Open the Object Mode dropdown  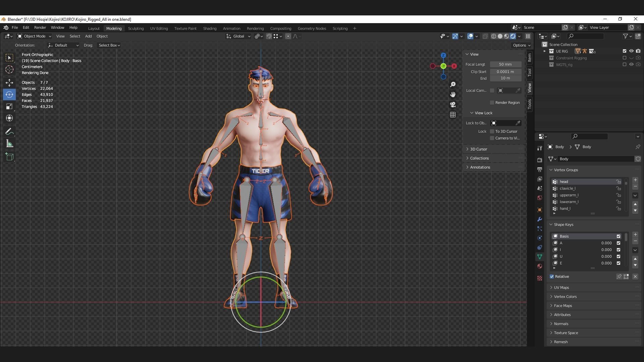pos(34,36)
